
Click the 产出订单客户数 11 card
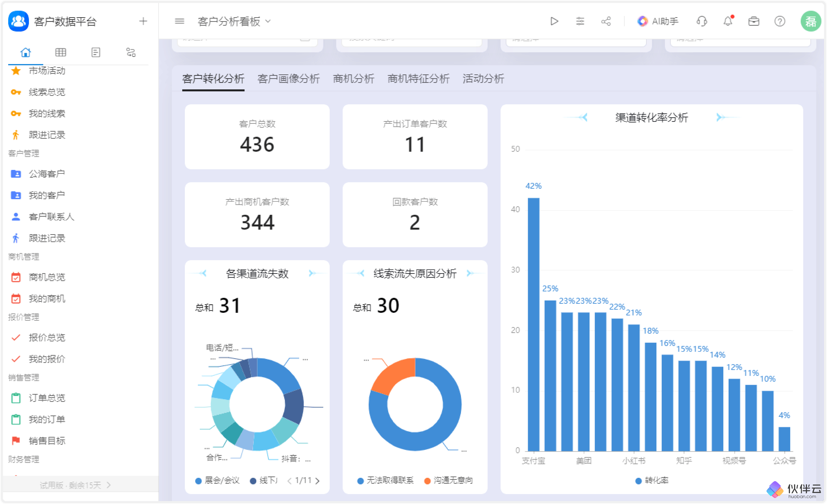click(x=415, y=137)
